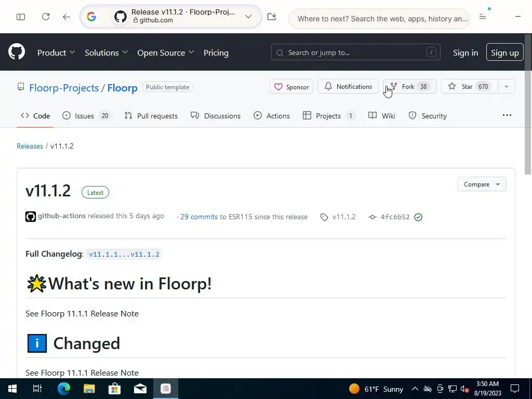Switch to the Issues tab
532x399 pixels.
(87, 116)
